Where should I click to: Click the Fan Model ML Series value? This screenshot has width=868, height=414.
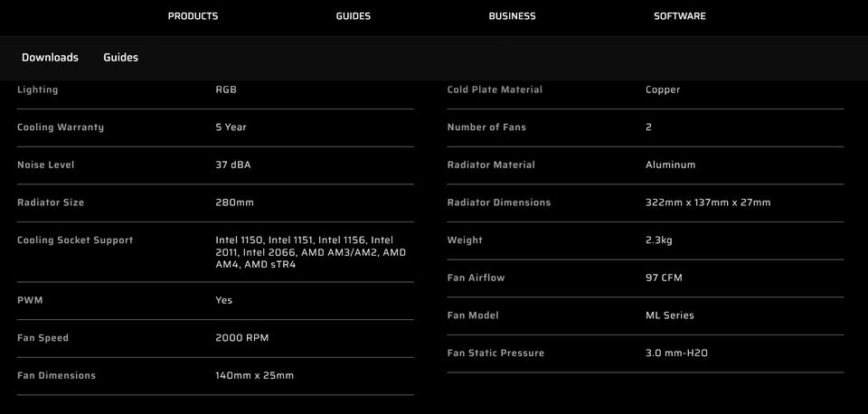[x=670, y=315]
